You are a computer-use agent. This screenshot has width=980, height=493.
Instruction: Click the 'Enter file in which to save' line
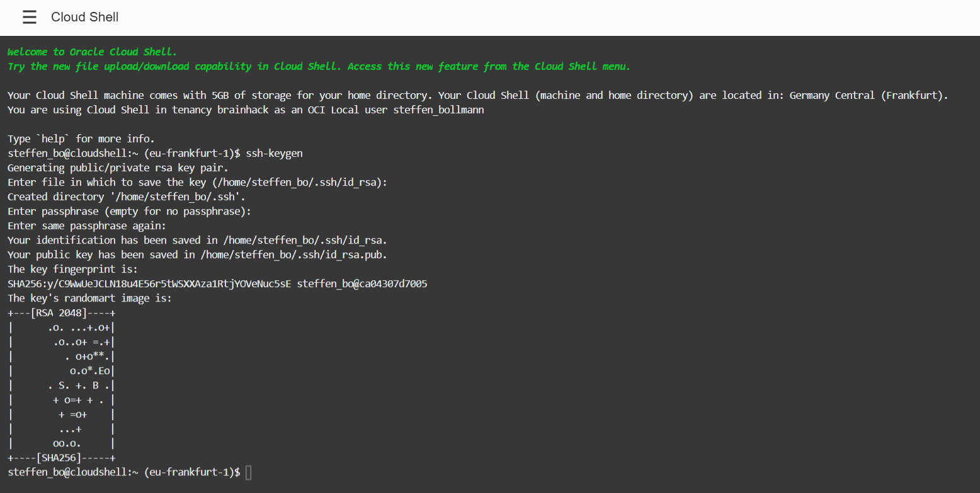tap(197, 182)
